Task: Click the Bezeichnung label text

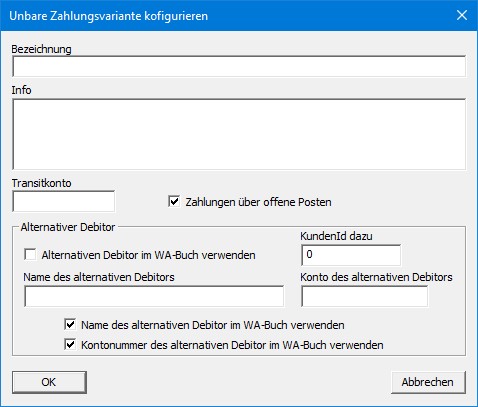Action: tap(41, 49)
